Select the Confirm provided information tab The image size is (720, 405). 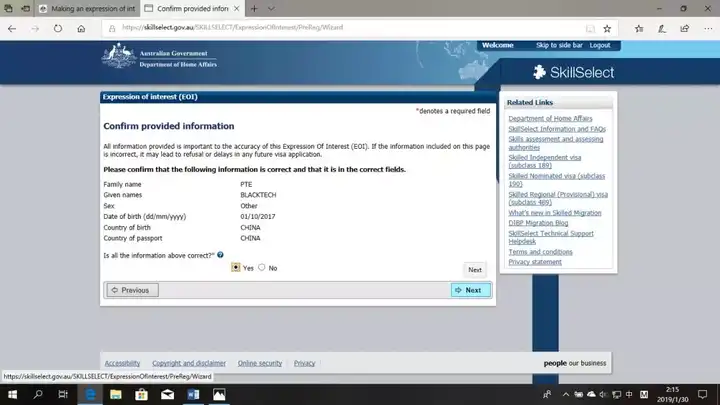pos(192,8)
